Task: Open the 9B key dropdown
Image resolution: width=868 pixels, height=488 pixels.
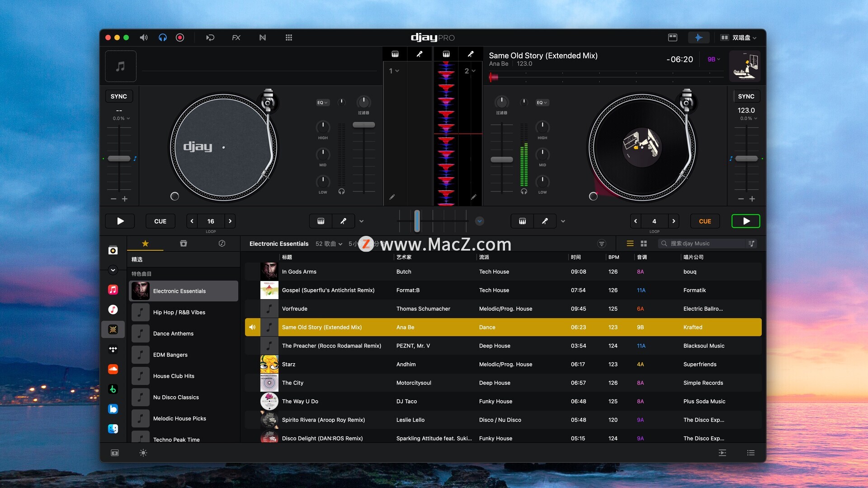Action: 713,59
